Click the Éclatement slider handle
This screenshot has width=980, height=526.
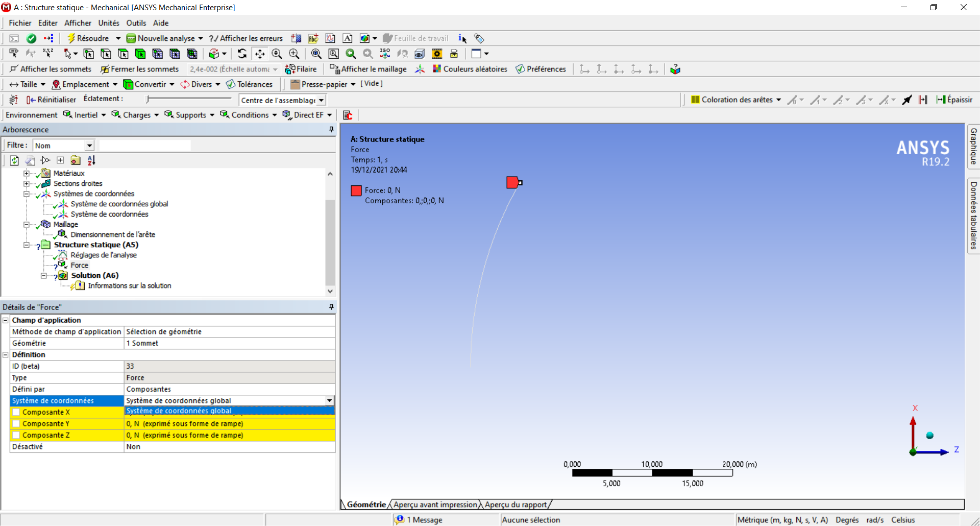(x=148, y=99)
